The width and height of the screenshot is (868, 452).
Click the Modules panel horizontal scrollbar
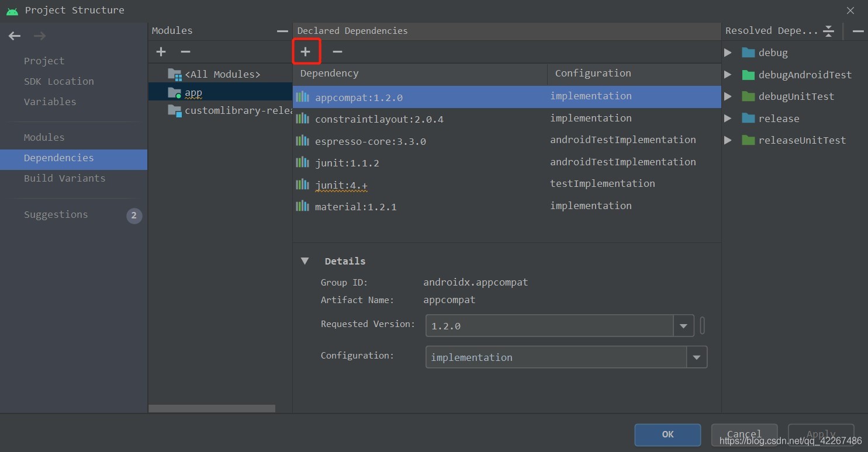click(212, 409)
